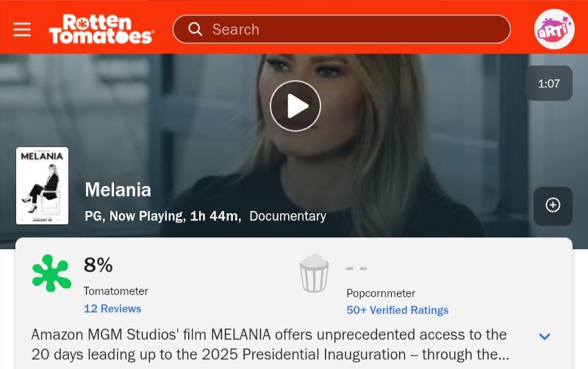Click the 8% Tomatometer score
Image resolution: width=588 pixels, height=369 pixels.
pos(98,265)
